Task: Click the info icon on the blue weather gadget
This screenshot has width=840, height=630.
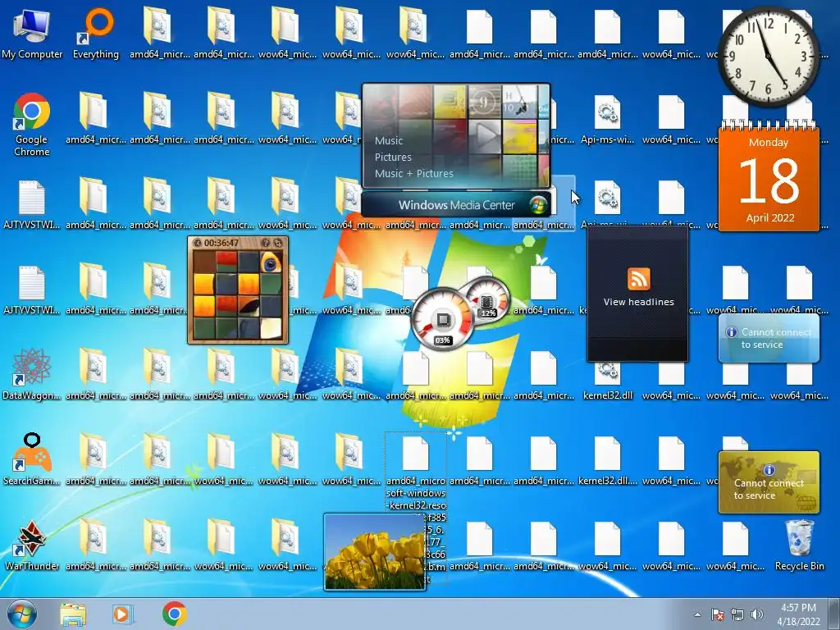Action: point(731,332)
